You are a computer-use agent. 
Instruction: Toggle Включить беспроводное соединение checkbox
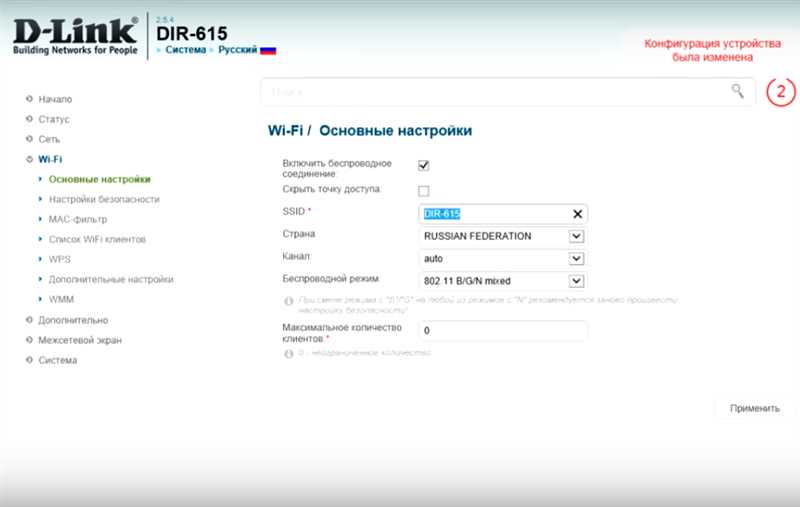(423, 165)
